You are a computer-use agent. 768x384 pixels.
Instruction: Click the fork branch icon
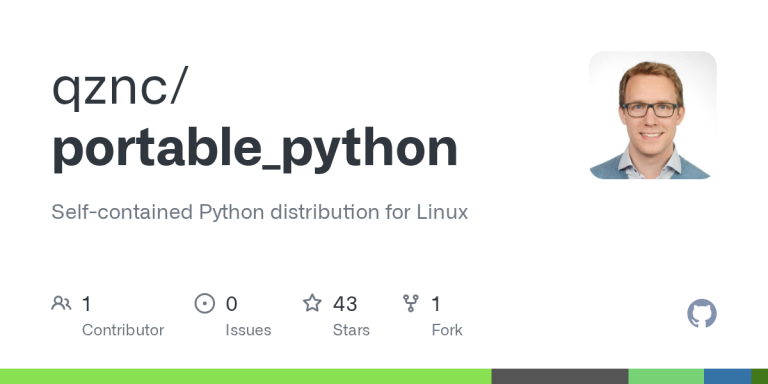coord(410,303)
